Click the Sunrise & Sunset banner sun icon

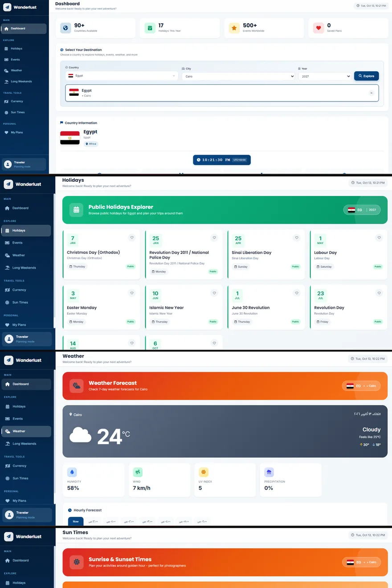[77, 562]
